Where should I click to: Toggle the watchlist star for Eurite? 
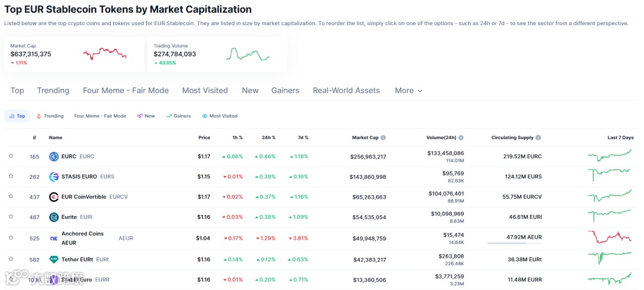11,217
